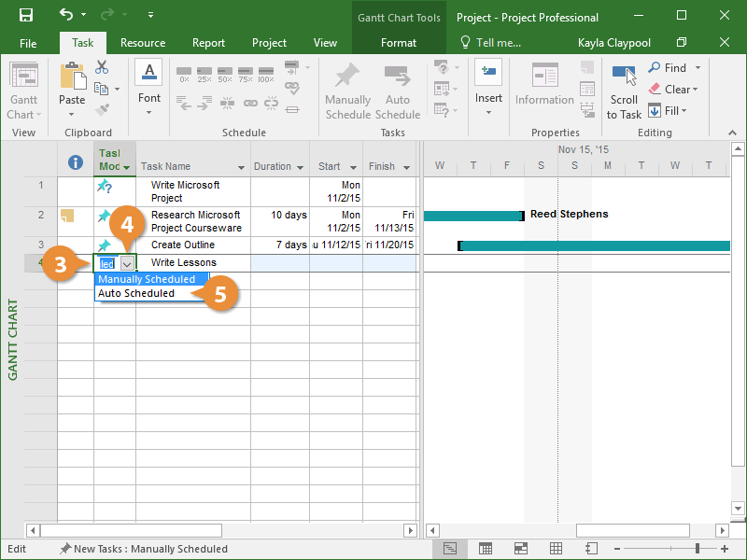Click the Tell me search box
The height and width of the screenshot is (560, 747).
(x=490, y=43)
